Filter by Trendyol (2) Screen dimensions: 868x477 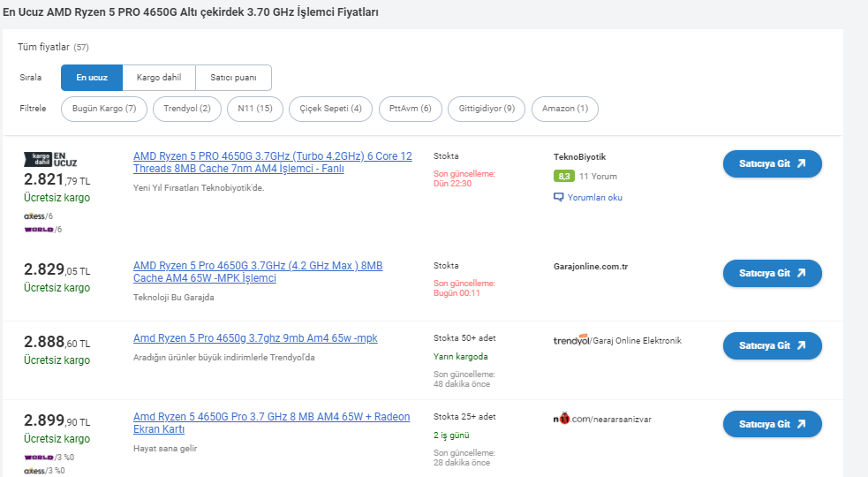coord(187,109)
